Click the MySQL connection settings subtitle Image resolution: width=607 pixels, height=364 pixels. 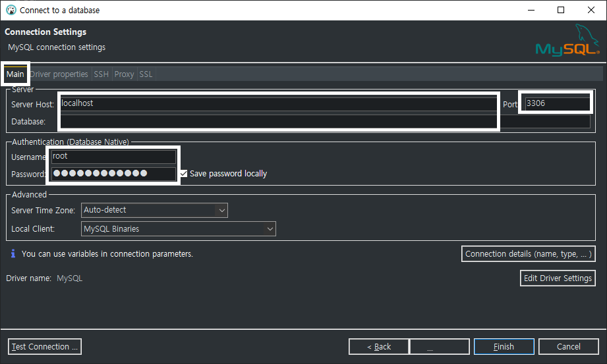click(57, 47)
